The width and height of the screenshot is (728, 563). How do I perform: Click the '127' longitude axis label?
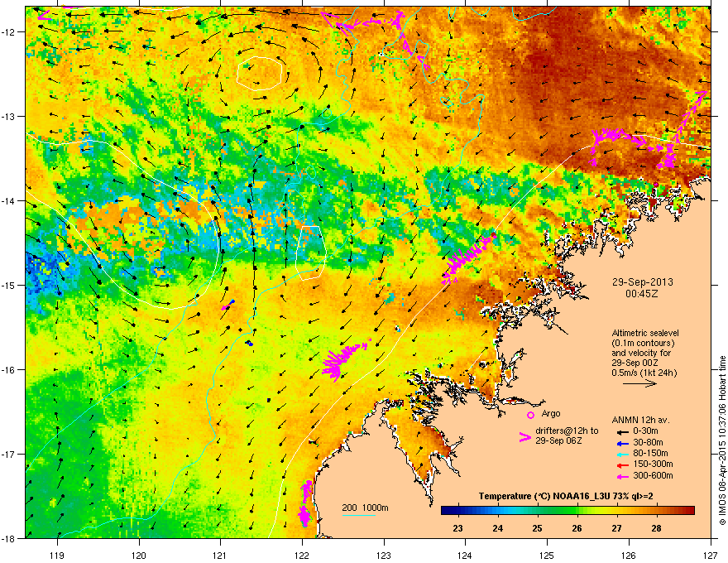click(x=711, y=555)
